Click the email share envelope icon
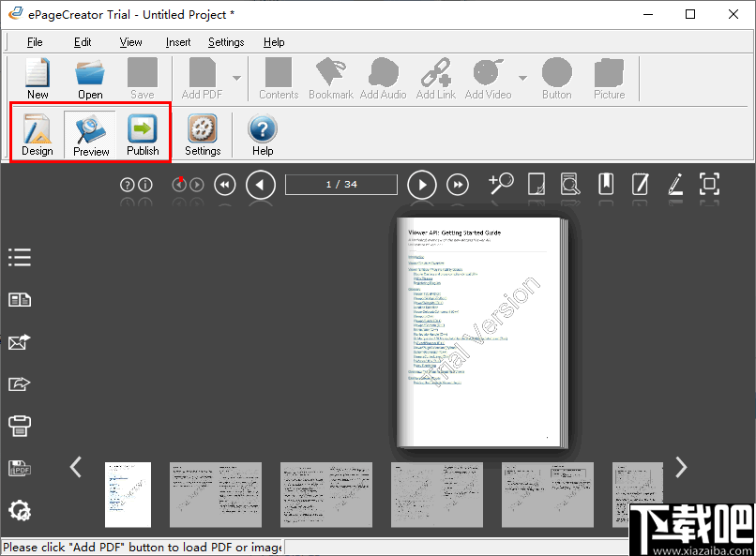Screen dimensions: 756x556 coord(20,342)
